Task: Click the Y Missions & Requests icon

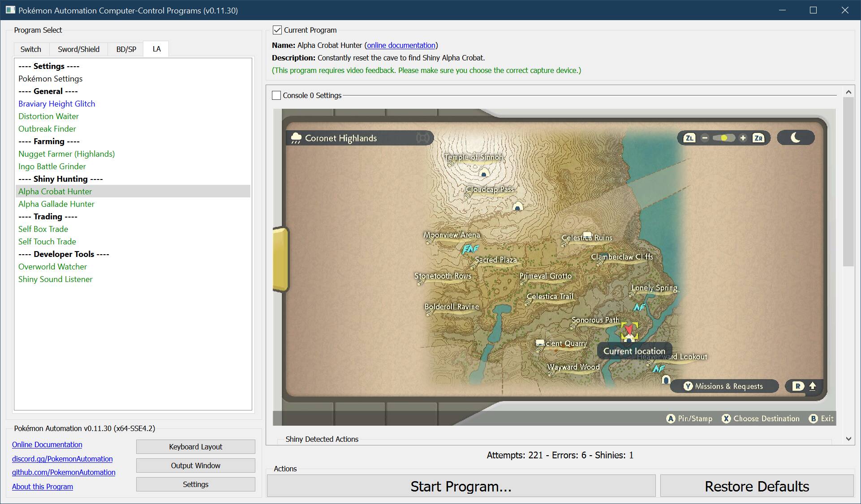Action: pos(688,386)
